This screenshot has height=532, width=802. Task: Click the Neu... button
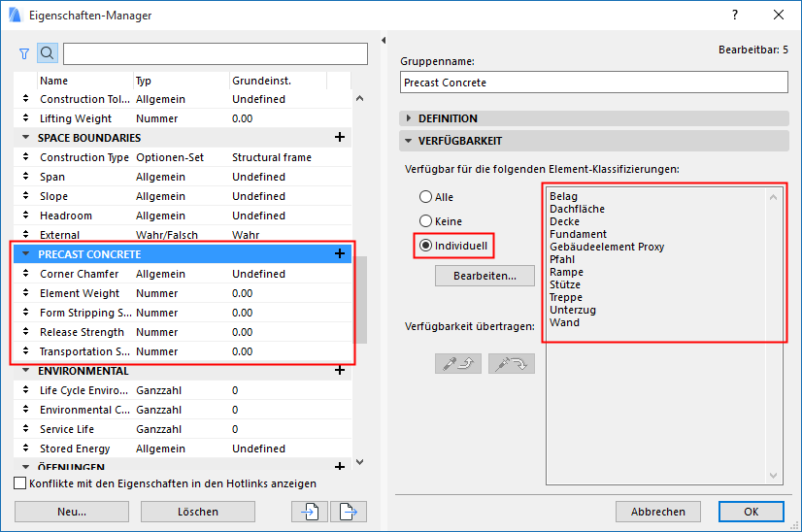pyautogui.click(x=72, y=512)
